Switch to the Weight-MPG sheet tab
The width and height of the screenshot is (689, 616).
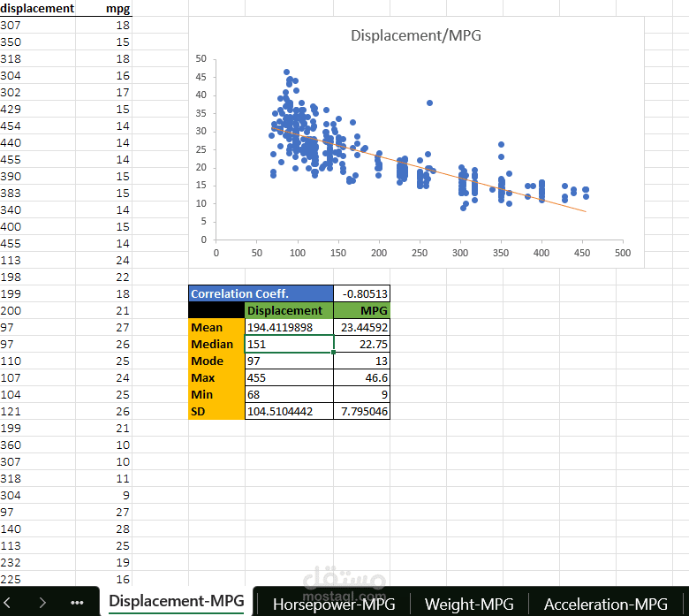[469, 604]
